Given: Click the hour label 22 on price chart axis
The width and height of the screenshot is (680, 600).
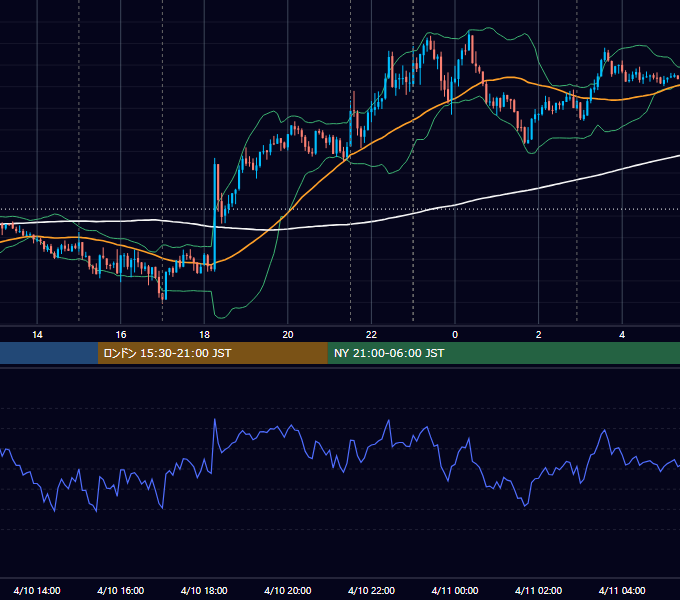Looking at the screenshot, I should click(371, 335).
